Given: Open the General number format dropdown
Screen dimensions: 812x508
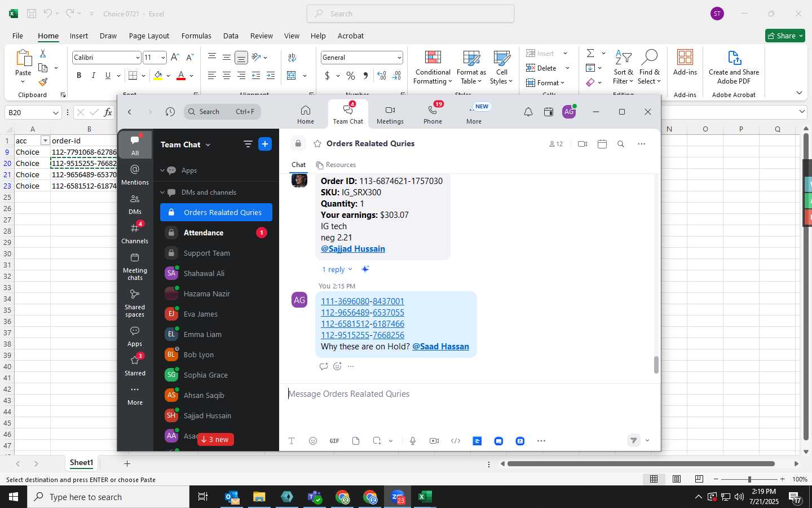Looking at the screenshot, I should [399, 58].
